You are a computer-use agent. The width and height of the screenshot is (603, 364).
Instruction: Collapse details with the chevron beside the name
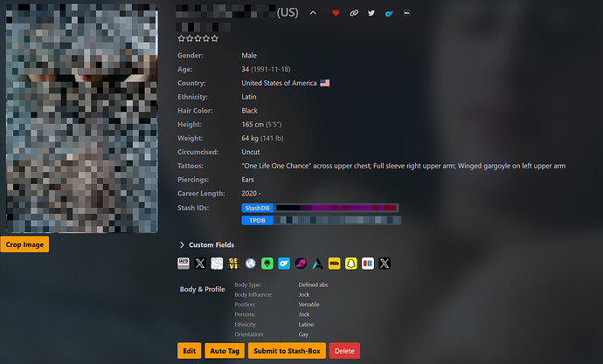pyautogui.click(x=313, y=13)
